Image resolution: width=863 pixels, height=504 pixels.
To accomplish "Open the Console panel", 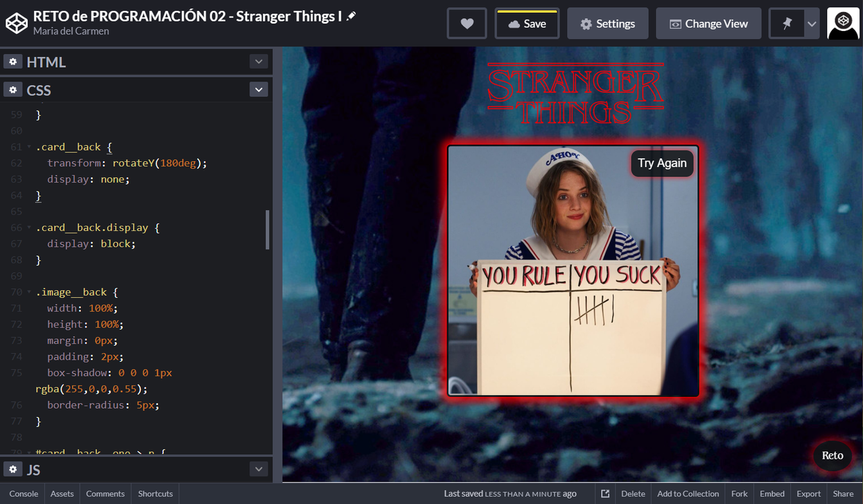I will coord(24,493).
